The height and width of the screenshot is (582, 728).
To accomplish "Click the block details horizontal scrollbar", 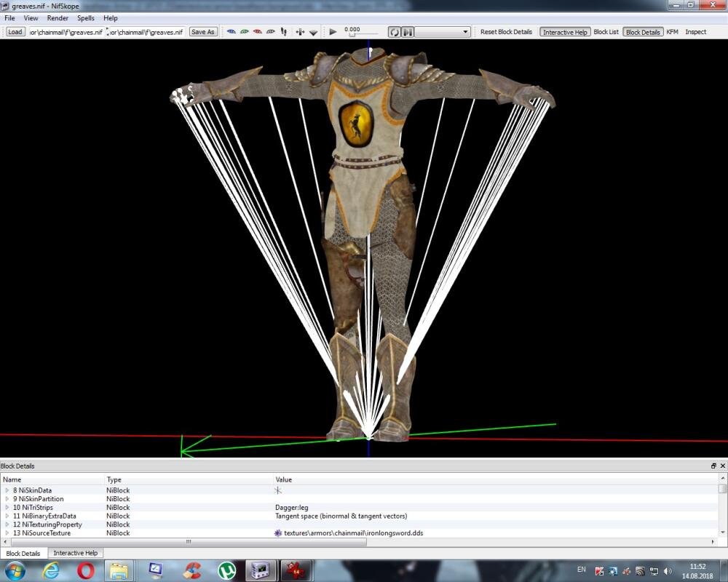I will [x=189, y=541].
